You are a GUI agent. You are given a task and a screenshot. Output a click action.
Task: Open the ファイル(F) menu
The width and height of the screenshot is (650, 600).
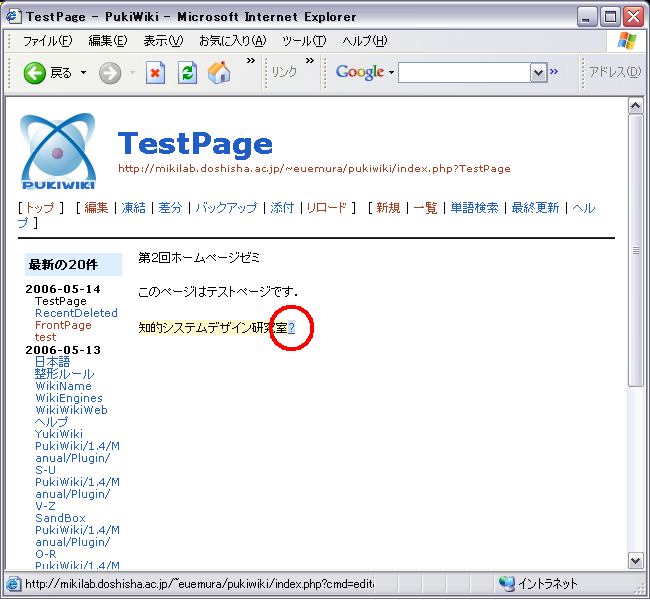pyautogui.click(x=47, y=41)
